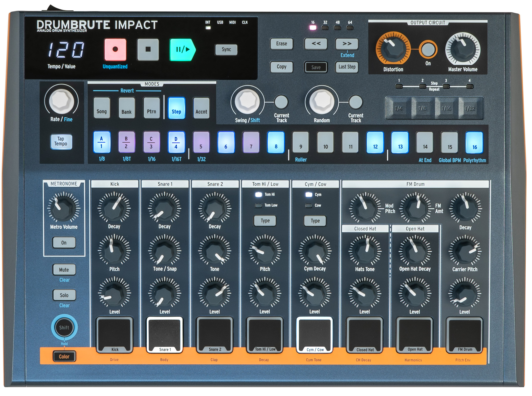
Task: Hit the red Record button
Action: [x=115, y=49]
